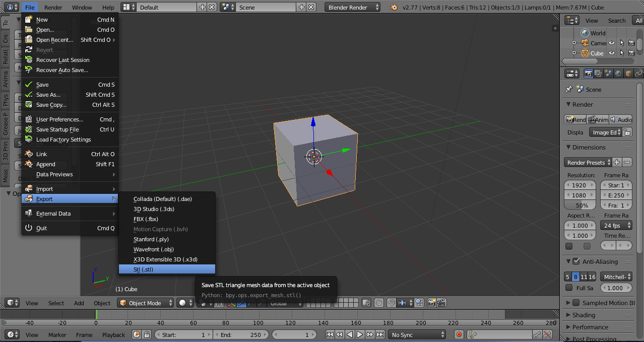Click the Audio render button
Image resolution: width=644 pixels, height=342 pixels.
click(621, 119)
